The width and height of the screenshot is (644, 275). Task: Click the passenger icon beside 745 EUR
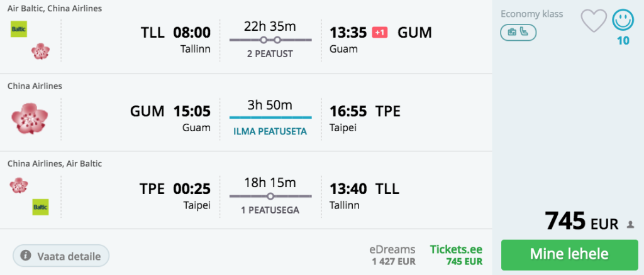pyautogui.click(x=631, y=225)
